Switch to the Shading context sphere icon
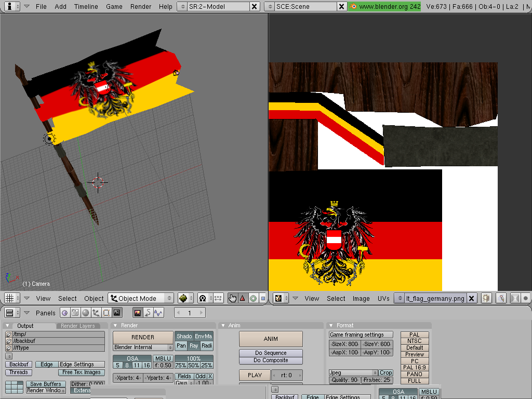The height and width of the screenshot is (399, 532). (86, 312)
